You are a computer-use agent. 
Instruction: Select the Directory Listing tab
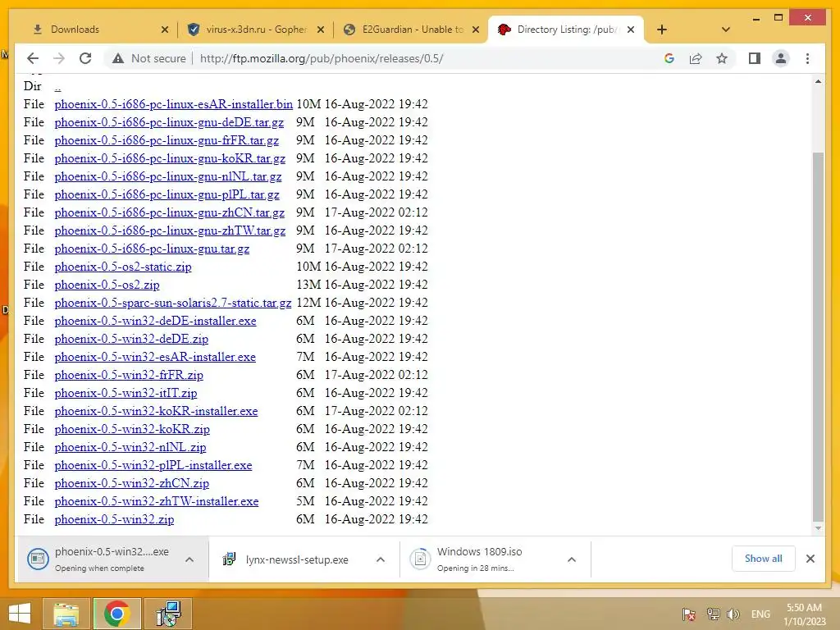point(567,30)
